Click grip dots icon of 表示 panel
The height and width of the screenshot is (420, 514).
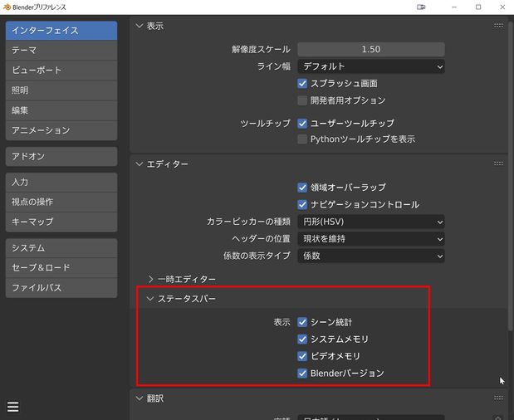pos(498,26)
